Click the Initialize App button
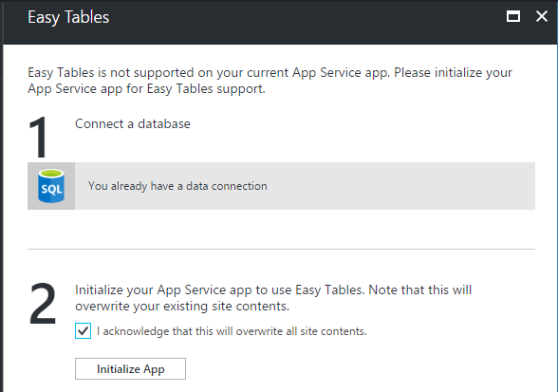Image resolution: width=558 pixels, height=392 pixels. (x=130, y=369)
